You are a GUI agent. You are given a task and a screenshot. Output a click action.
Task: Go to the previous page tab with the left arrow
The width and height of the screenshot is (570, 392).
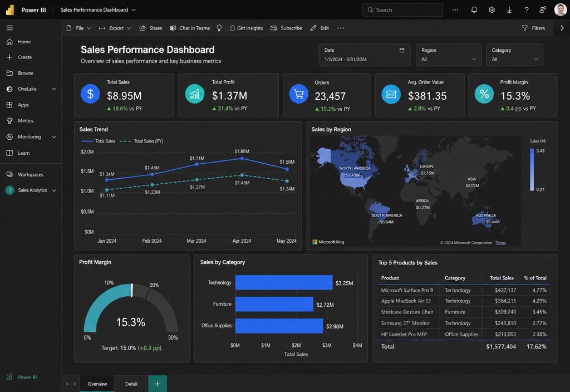tap(67, 384)
